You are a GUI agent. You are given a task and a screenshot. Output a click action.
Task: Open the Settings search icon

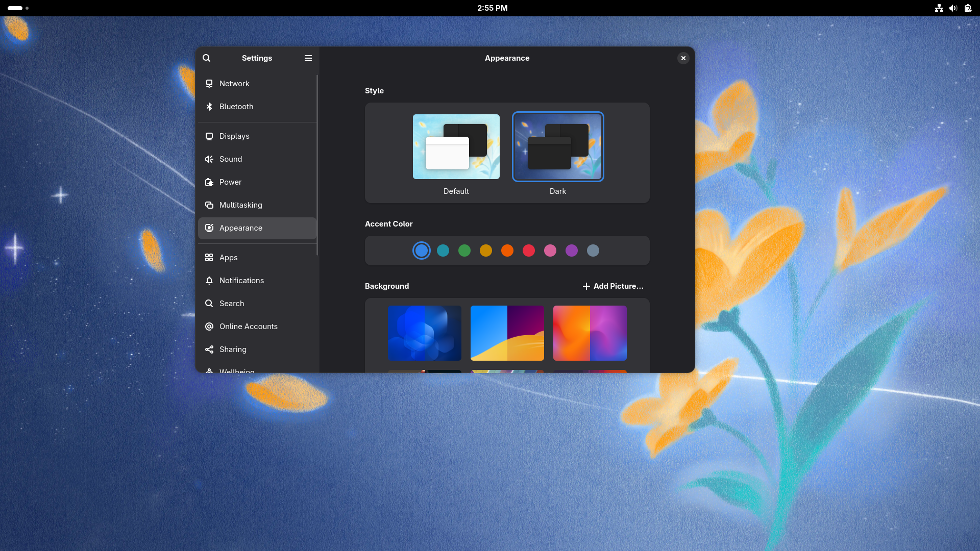[x=206, y=58]
